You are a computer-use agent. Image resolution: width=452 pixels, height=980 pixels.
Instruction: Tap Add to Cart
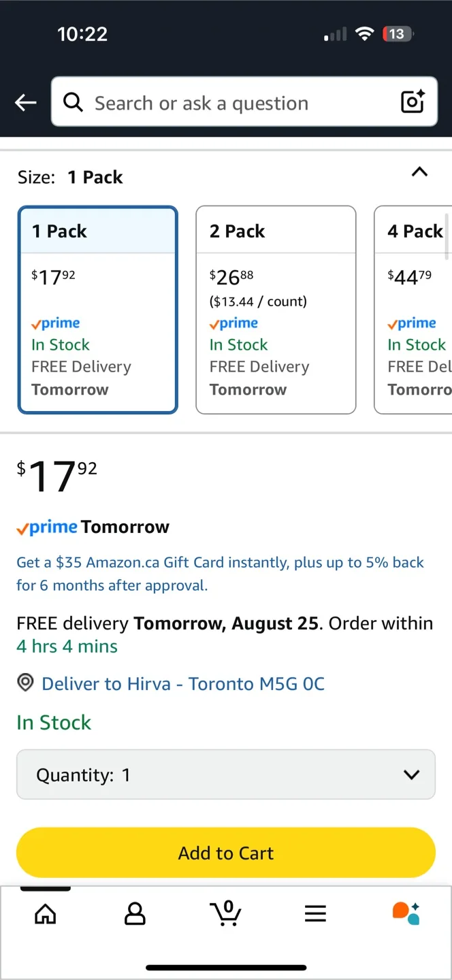pos(225,853)
